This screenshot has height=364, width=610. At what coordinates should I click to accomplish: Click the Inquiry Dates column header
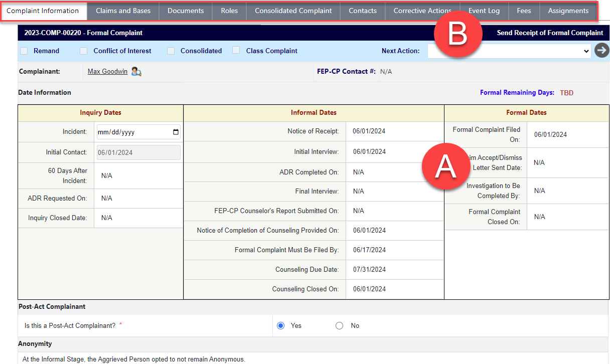[x=101, y=113]
